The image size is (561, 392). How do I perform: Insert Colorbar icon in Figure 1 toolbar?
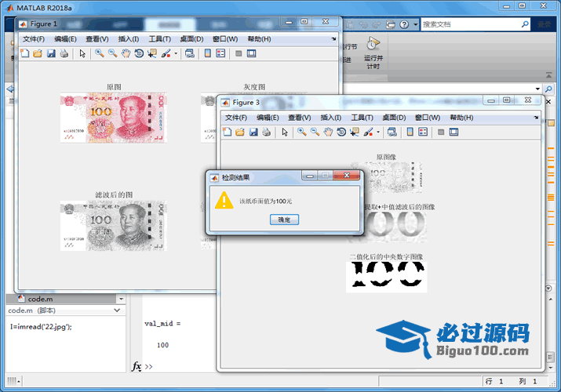pos(207,53)
